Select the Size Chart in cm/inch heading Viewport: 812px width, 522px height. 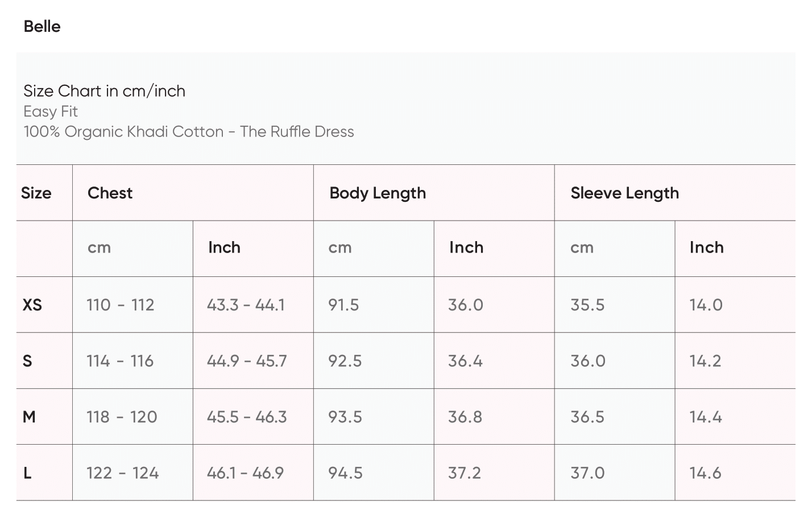pos(104,91)
